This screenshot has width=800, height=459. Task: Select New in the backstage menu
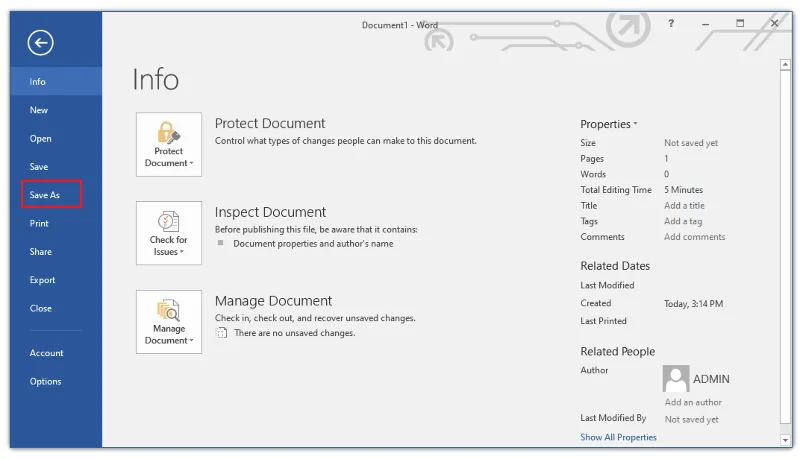56,110
